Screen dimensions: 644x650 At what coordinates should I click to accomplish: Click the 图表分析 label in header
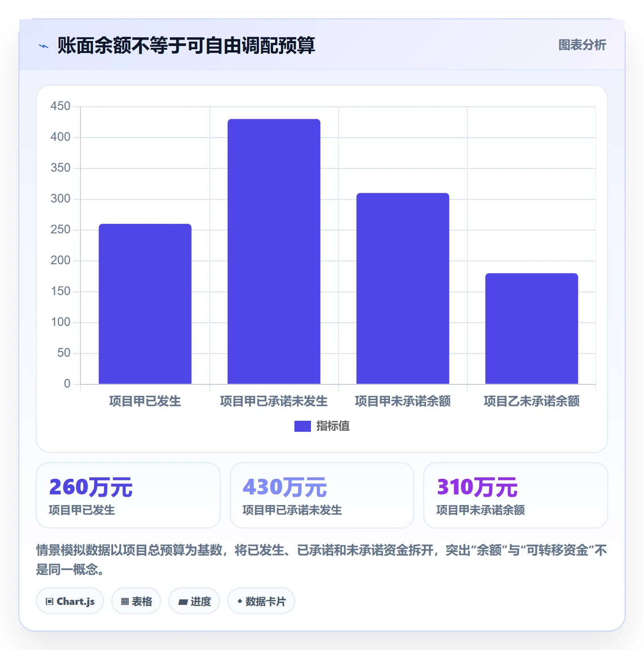pos(582,45)
